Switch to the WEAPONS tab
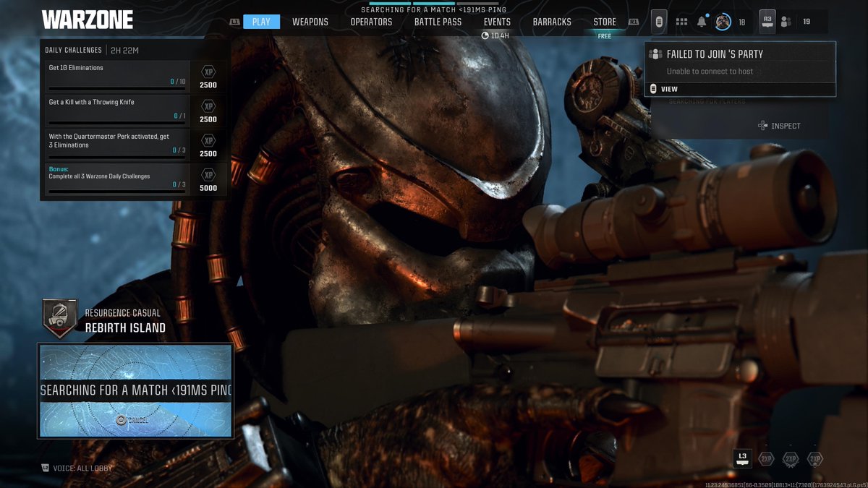The image size is (868, 488). pos(310,21)
